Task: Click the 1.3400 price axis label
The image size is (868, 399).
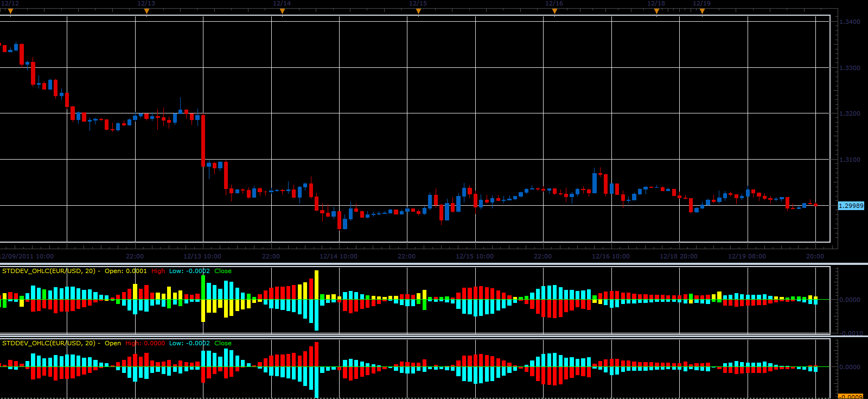Action: 850,22
